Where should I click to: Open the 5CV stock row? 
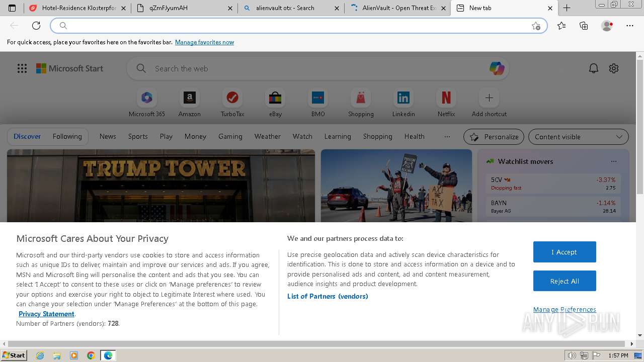point(553,184)
